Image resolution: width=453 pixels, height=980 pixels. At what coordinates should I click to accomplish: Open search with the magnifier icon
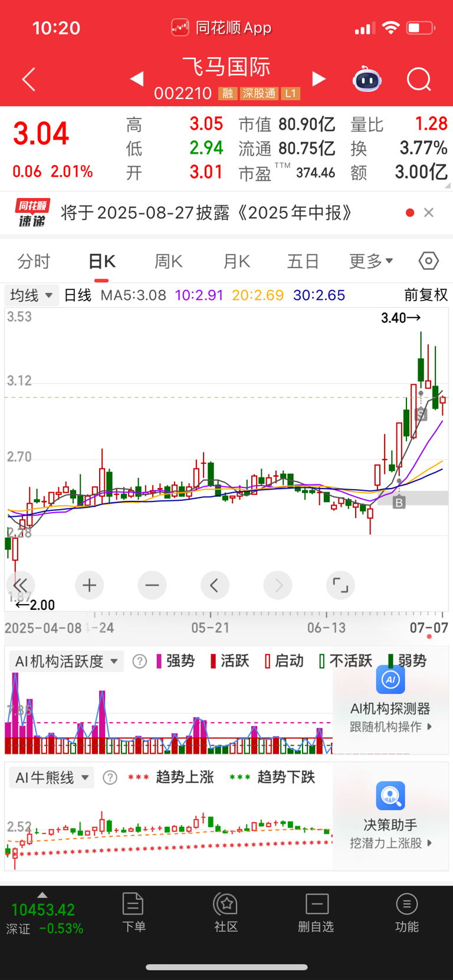coord(419,79)
